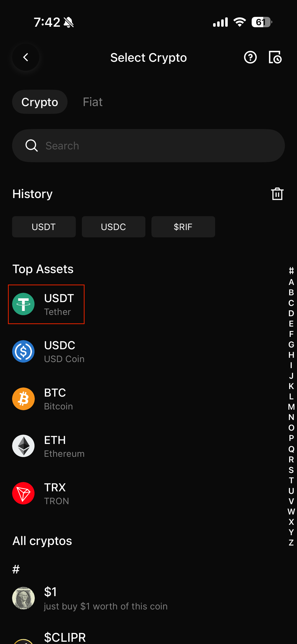Screen dimensions: 297x644
Task: Choose the red TRON logo
Action: (x=23, y=493)
